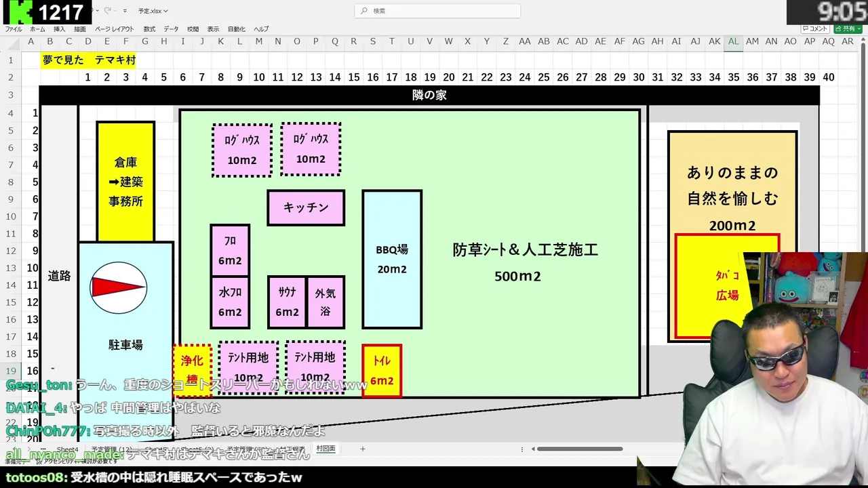Click the コメント button
This screenshot has width=868, height=488.
click(815, 29)
